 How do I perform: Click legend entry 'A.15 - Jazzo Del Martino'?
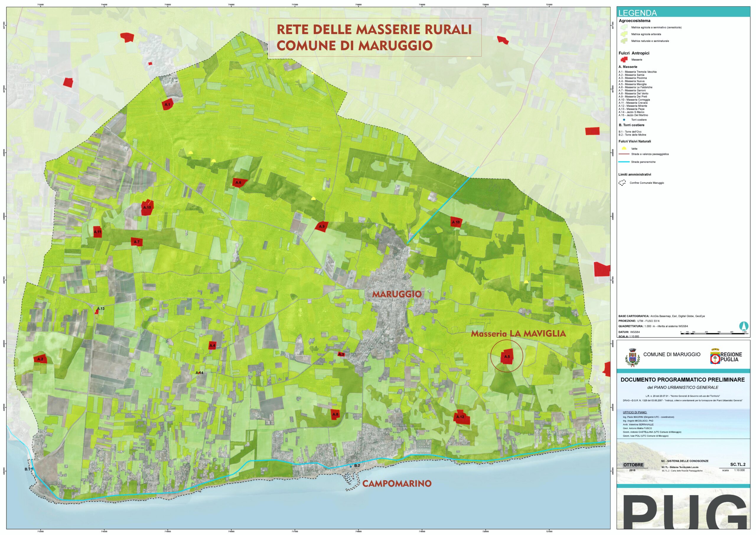[633, 115]
